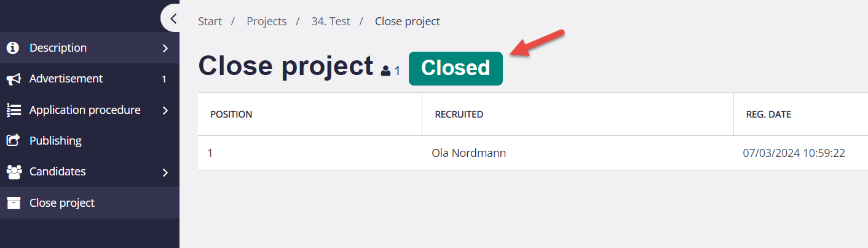The width and height of the screenshot is (868, 248).
Task: Click the Candidates people icon
Action: (14, 172)
